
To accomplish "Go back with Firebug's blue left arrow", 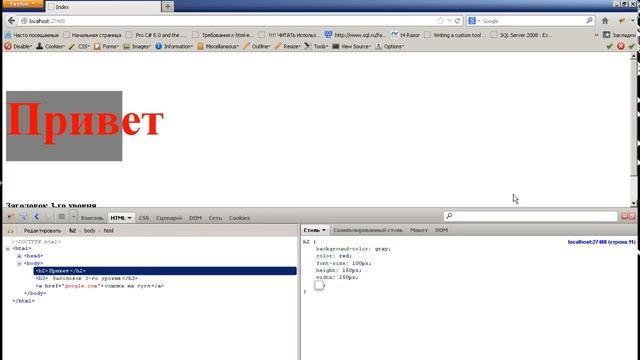I will click(x=37, y=217).
